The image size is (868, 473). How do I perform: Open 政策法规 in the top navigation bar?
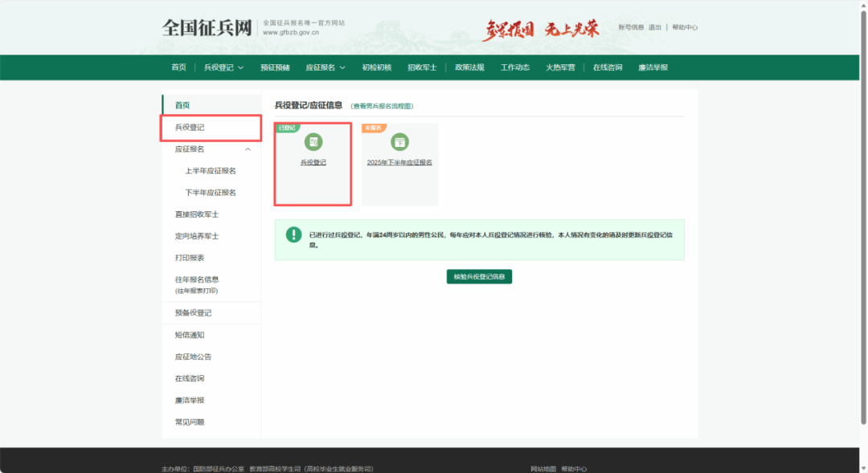[x=469, y=67]
